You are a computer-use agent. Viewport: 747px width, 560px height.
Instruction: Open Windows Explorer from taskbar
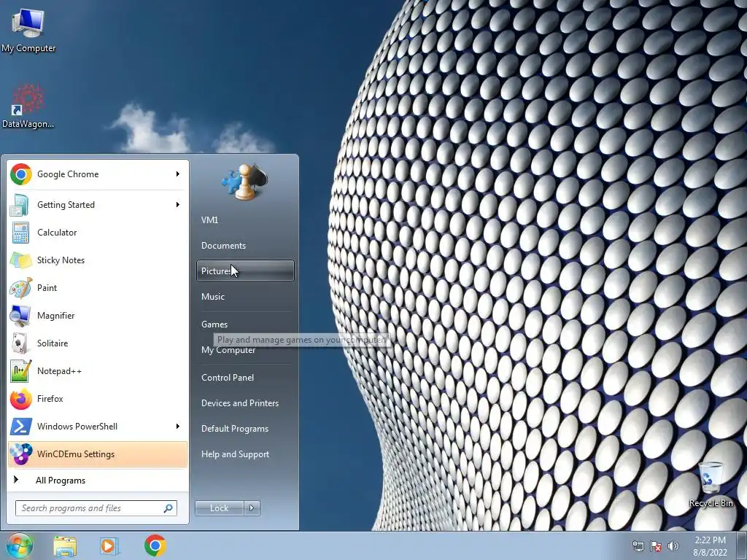(x=65, y=546)
